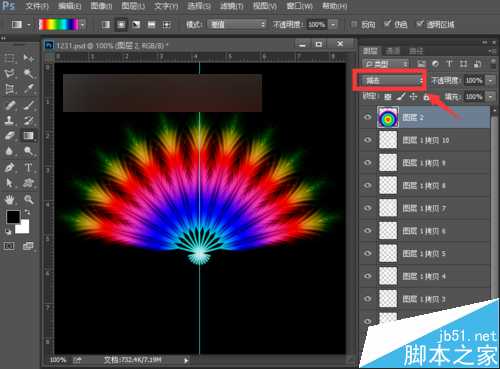Select the Dodge tool
The height and width of the screenshot is (369, 500).
29,151
